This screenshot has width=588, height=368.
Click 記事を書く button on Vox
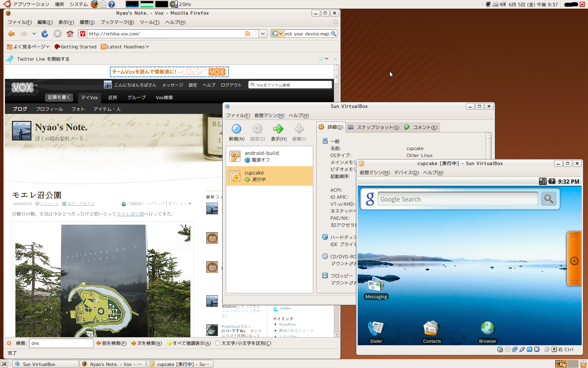coord(59,97)
